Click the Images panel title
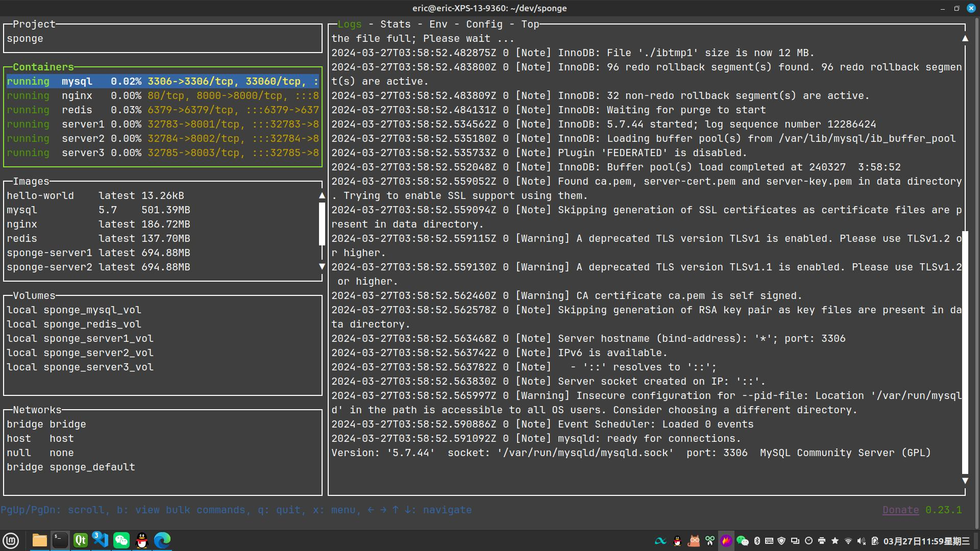The image size is (980, 551). point(31,181)
